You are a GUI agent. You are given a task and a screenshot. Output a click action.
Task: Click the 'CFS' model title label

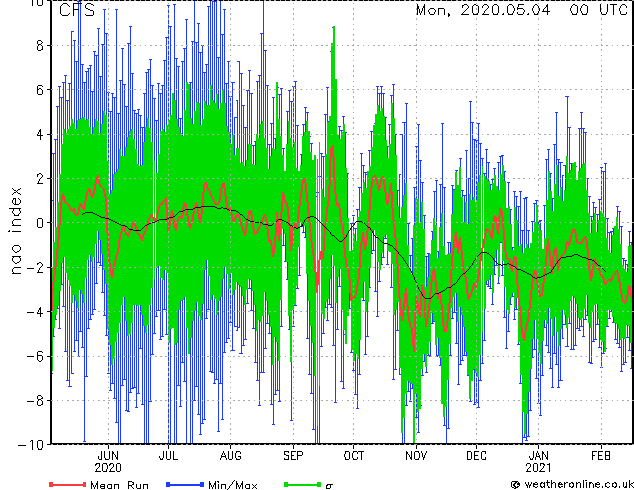[77, 10]
